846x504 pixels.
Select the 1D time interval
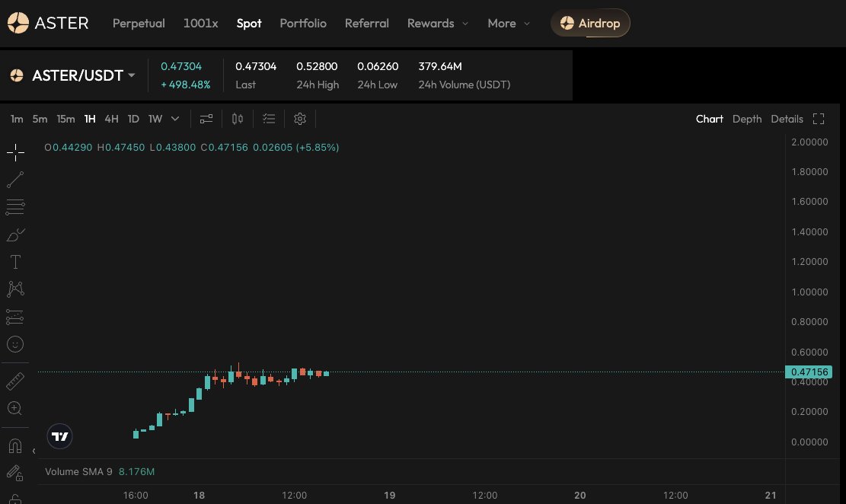pos(133,119)
